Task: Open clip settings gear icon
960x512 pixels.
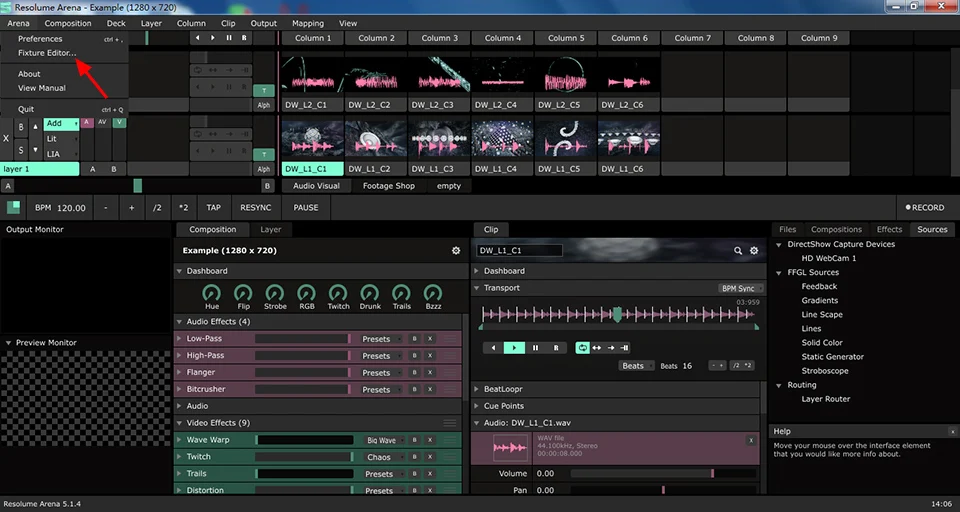Action: tap(754, 250)
